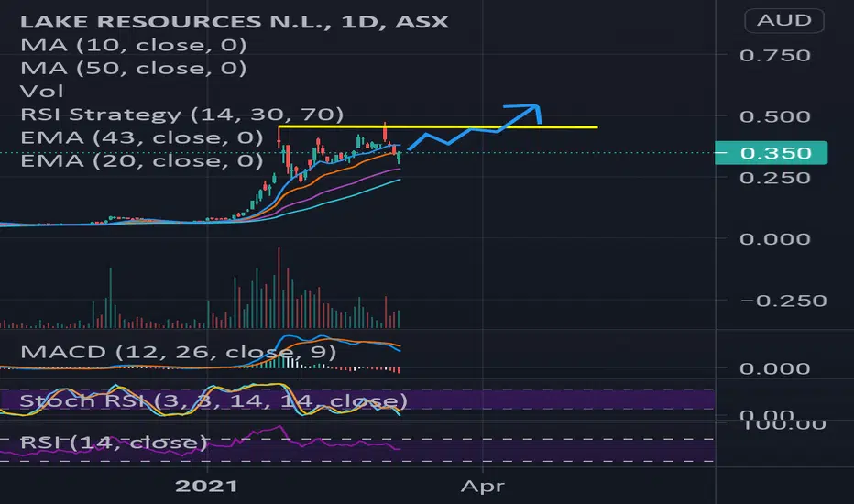Screen dimensions: 854x504
Task: Click the 2021 label on time axis
Action: click(x=206, y=486)
